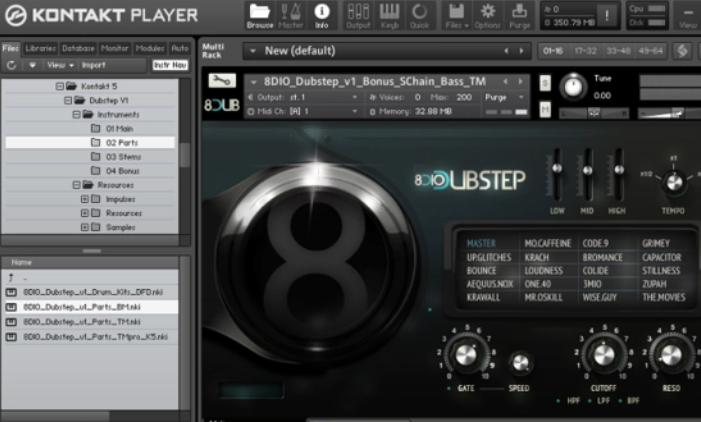Enable the LPF filter type
The width and height of the screenshot is (701, 422).
tap(590, 401)
